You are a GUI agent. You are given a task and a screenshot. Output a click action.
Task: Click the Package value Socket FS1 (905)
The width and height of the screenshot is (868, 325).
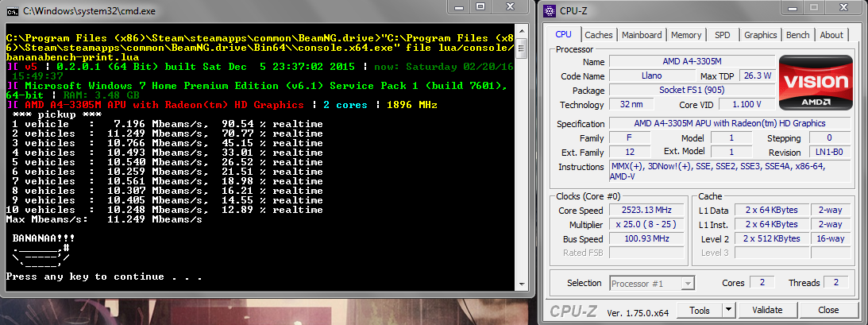pos(690,91)
